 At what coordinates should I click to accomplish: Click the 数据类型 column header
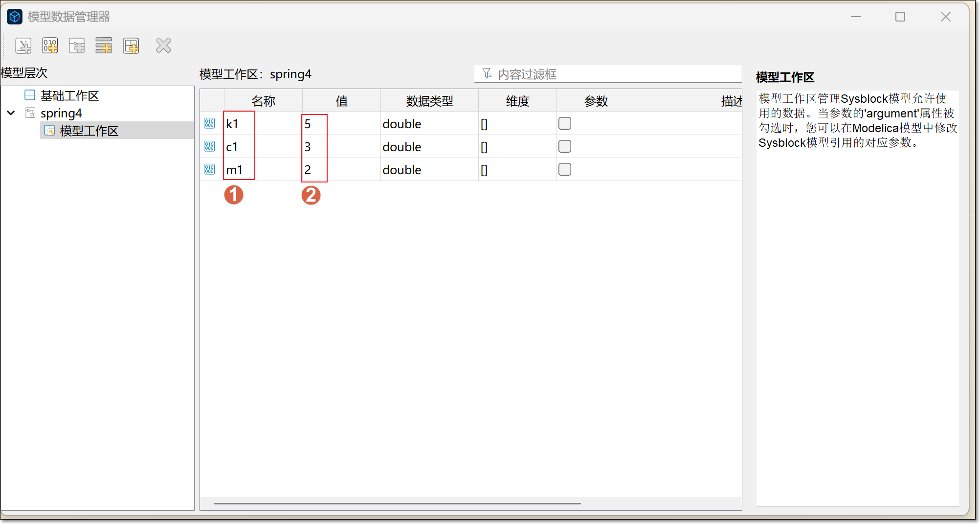click(x=429, y=101)
